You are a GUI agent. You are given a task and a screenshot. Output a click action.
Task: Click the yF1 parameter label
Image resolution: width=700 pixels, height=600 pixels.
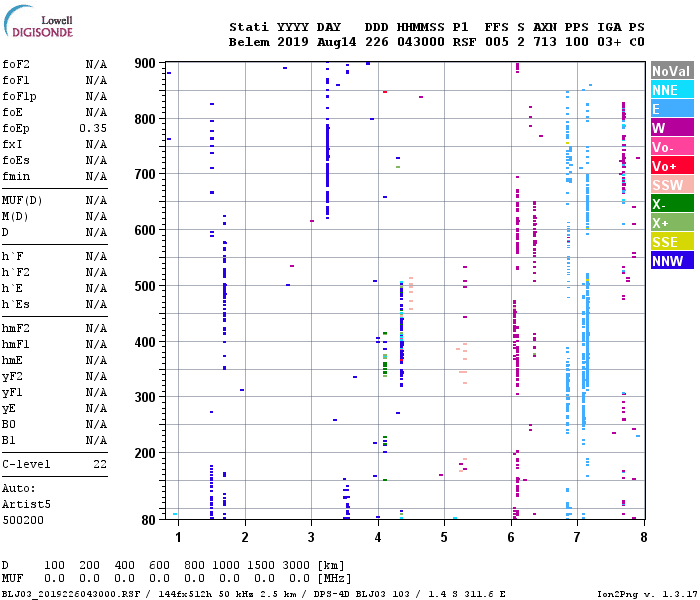[12, 393]
